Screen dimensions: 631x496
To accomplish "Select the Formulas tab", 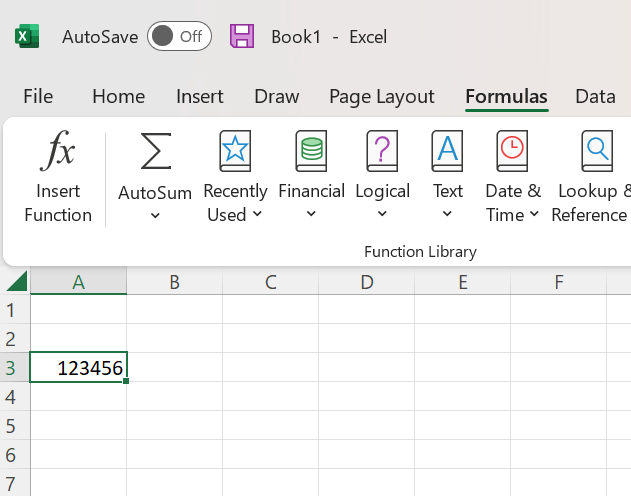I will 506,97.
